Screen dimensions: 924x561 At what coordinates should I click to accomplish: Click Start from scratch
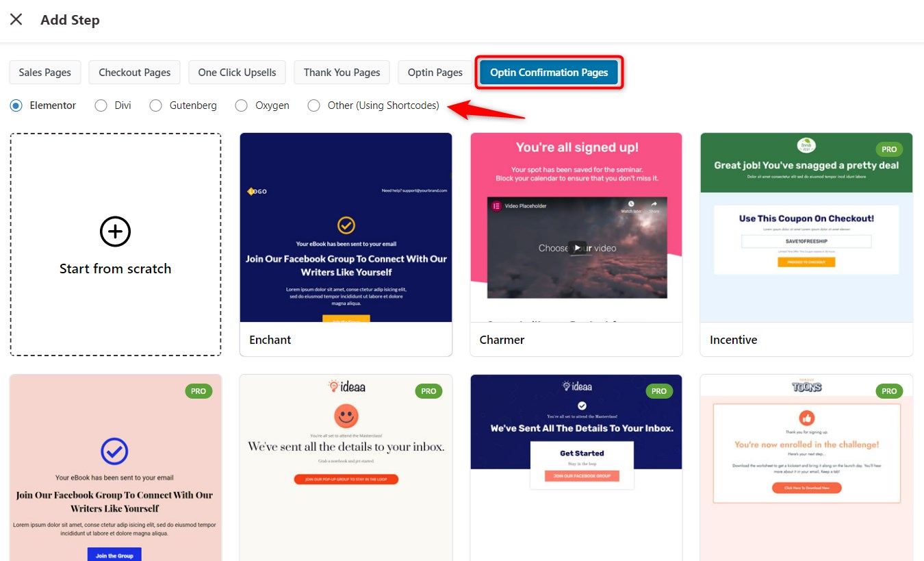[115, 268]
